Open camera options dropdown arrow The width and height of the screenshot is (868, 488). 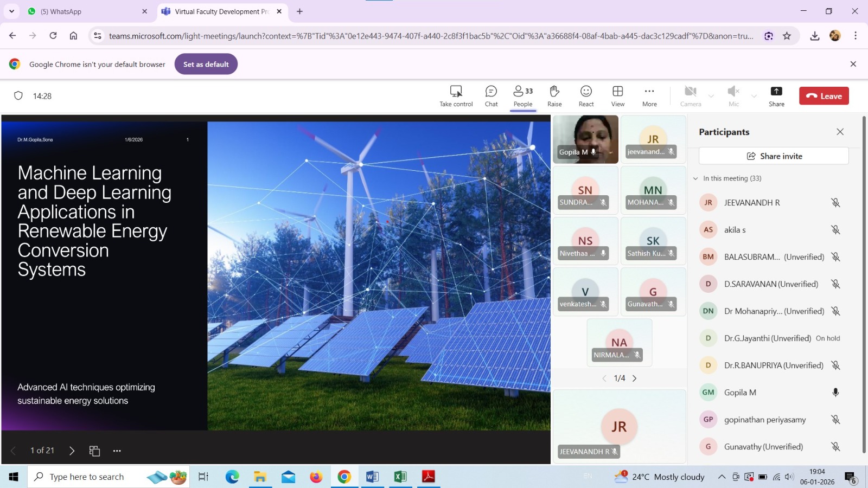point(711,97)
